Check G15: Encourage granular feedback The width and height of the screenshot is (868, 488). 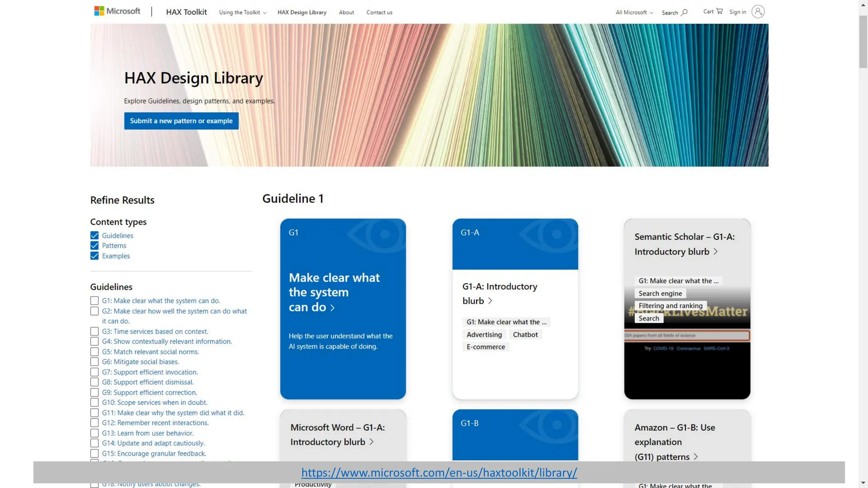pos(95,453)
